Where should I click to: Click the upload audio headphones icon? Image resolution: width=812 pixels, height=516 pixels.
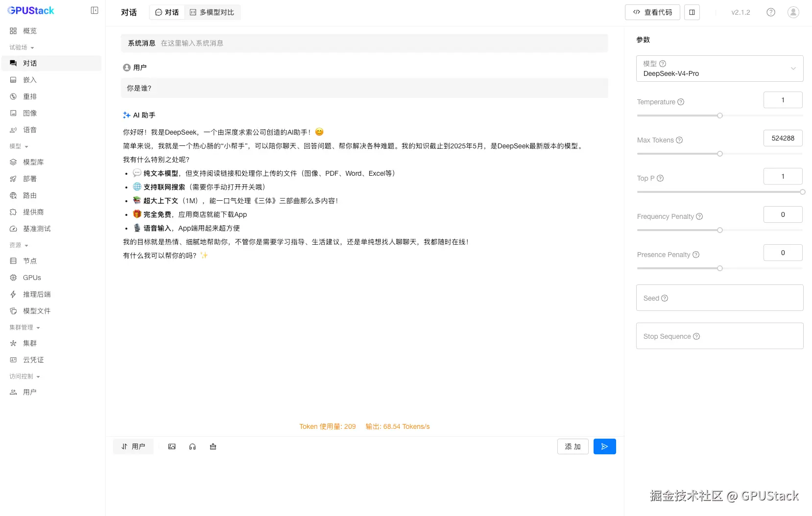click(192, 446)
